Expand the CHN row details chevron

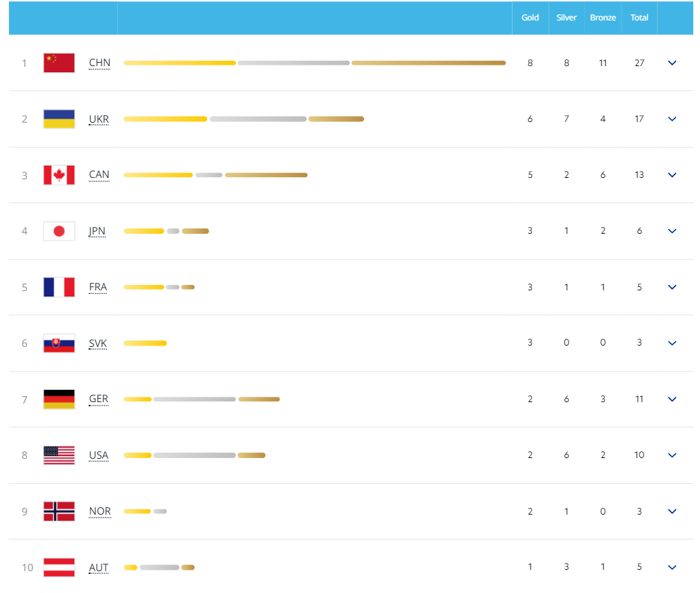pos(672,63)
